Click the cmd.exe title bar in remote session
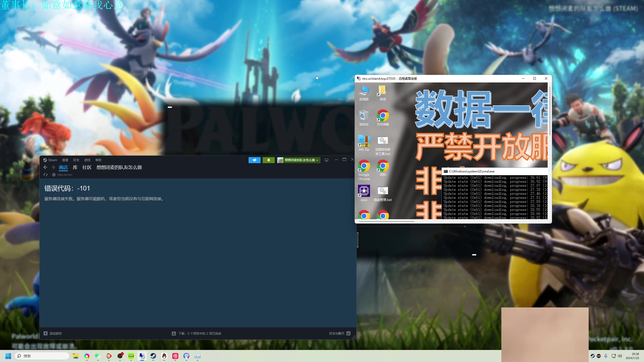 (x=495, y=171)
